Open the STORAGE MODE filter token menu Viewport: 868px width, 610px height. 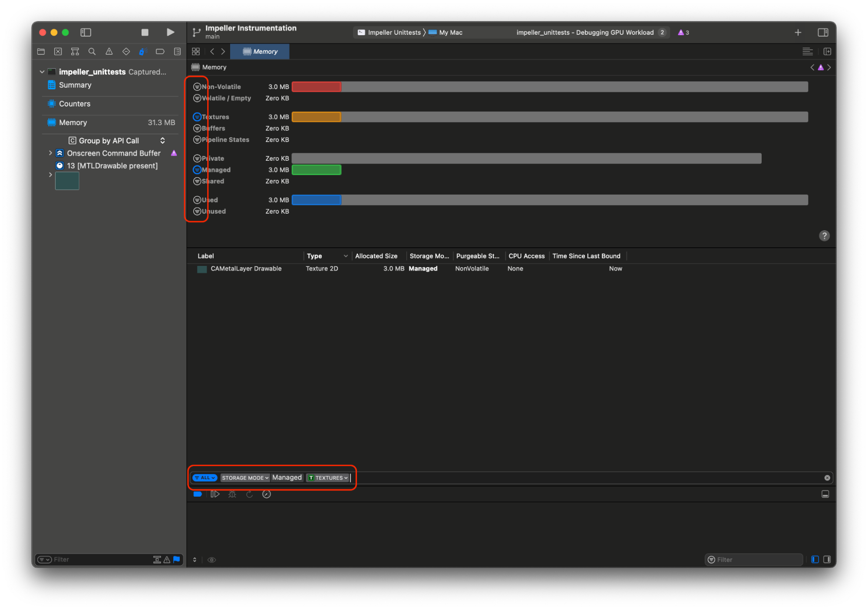245,477
